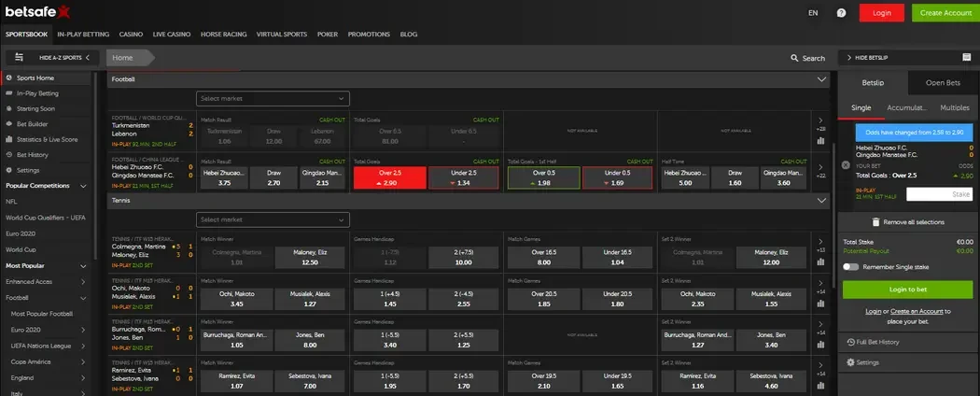
Task: Click Create an Account link in betslip
Action: coord(917,312)
